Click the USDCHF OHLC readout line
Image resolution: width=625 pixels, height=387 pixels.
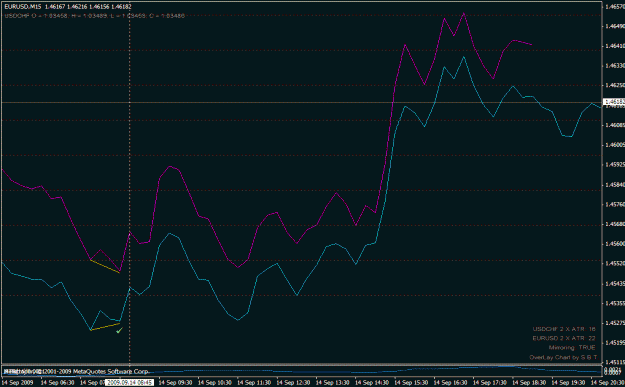94,16
